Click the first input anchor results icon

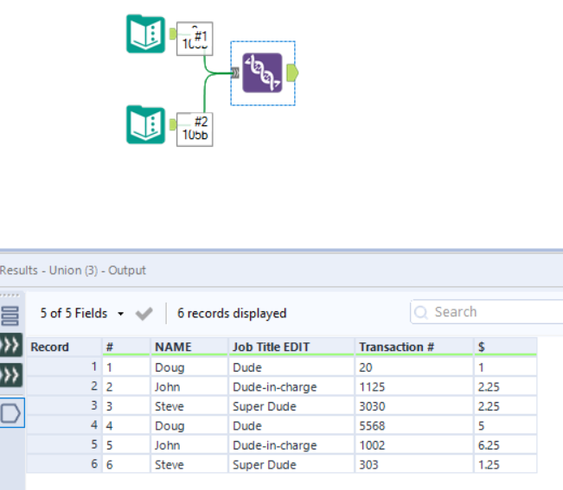[11, 345]
